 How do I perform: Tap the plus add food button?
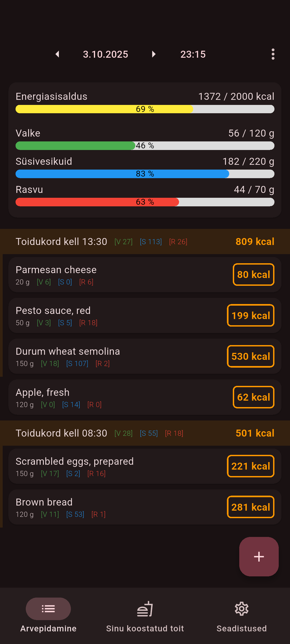click(x=259, y=557)
